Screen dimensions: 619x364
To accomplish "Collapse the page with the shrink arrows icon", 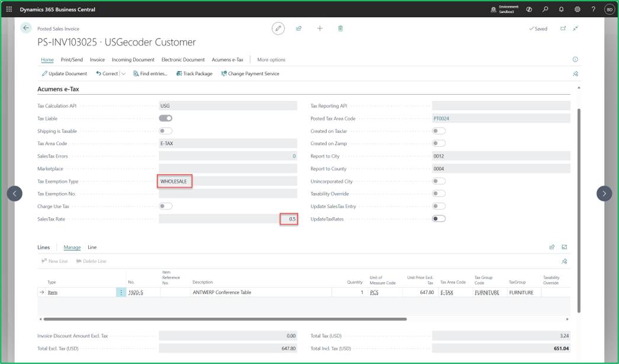I will coord(576,28).
